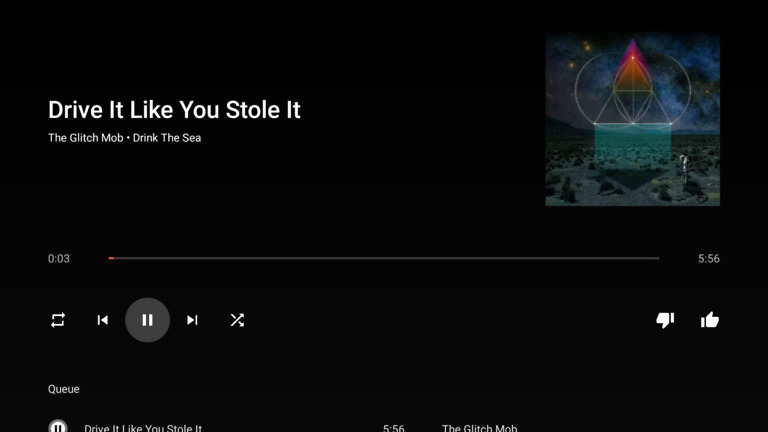Viewport: 768px width, 432px height.
Task: Toggle the repeat mode icon
Action: pyautogui.click(x=58, y=320)
